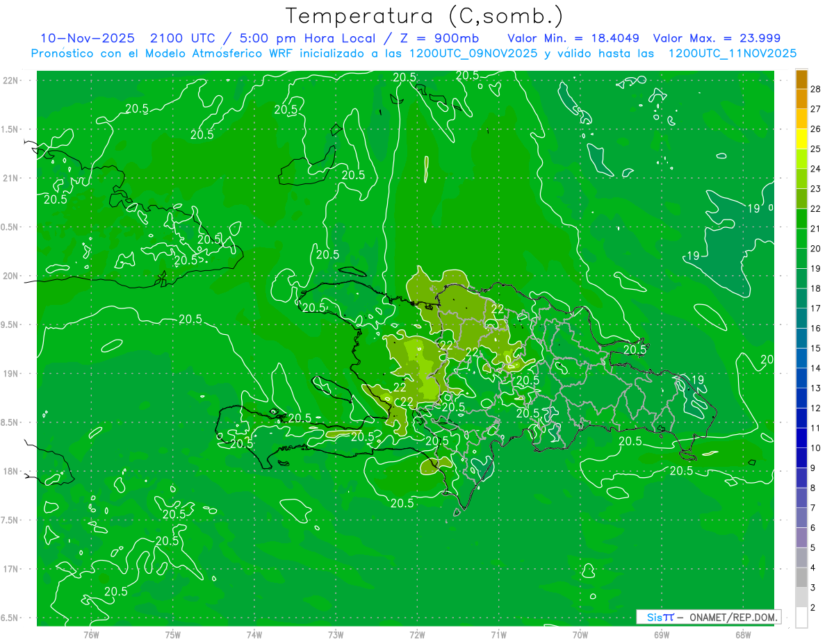Viewport: 834px width, 644px height.
Task: Click the "17N" latitude axis label
Action: (x=11, y=570)
